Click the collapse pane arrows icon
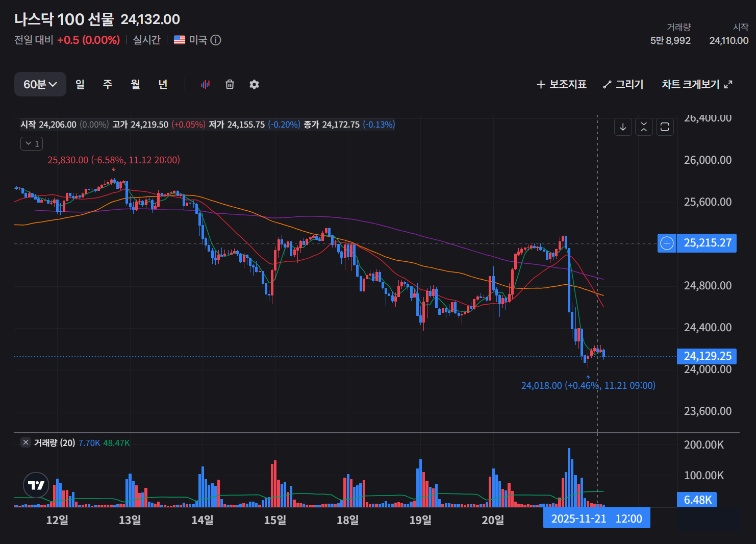 click(x=644, y=127)
